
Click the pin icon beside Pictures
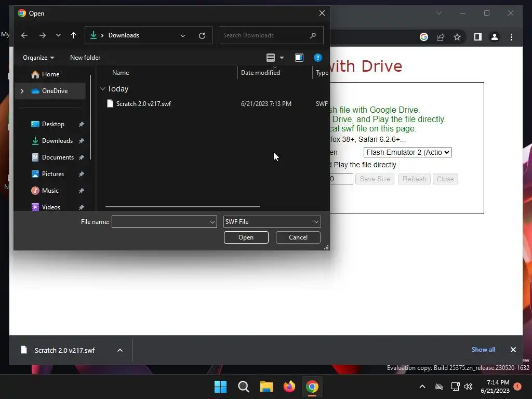(82, 174)
